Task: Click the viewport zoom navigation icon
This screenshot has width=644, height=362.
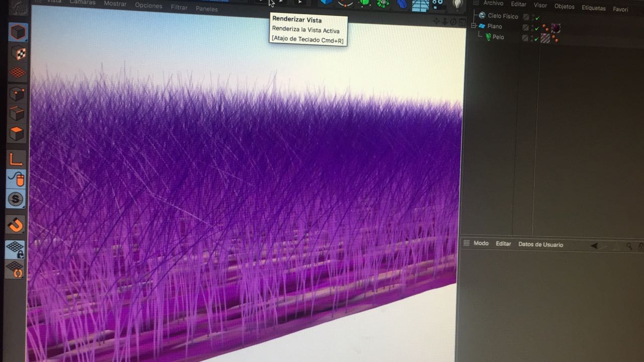Action: coord(445,21)
